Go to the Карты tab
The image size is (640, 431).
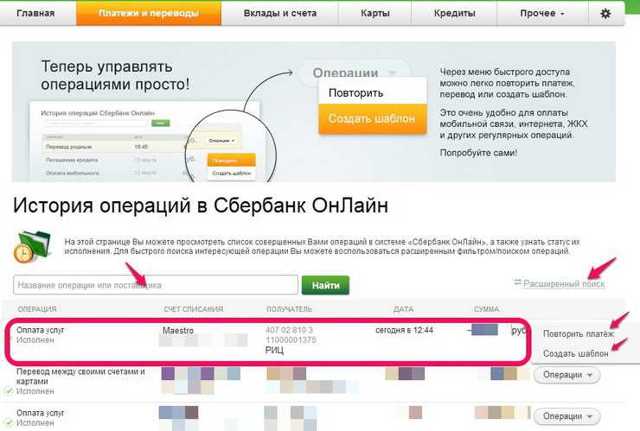click(x=375, y=13)
